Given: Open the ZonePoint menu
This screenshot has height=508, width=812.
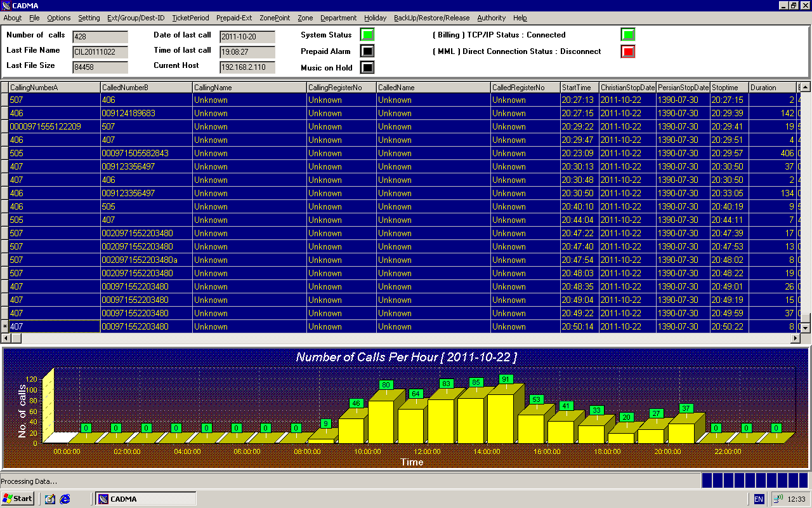Looking at the screenshot, I should point(275,18).
